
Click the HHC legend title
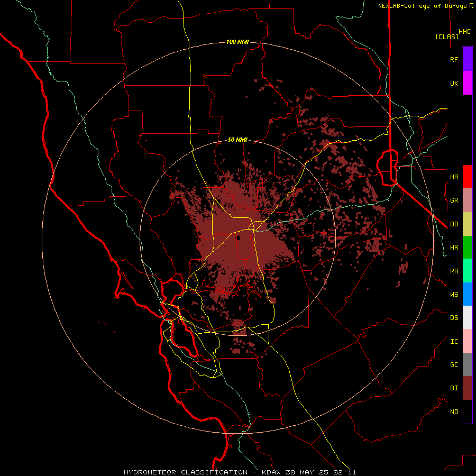coord(464,32)
